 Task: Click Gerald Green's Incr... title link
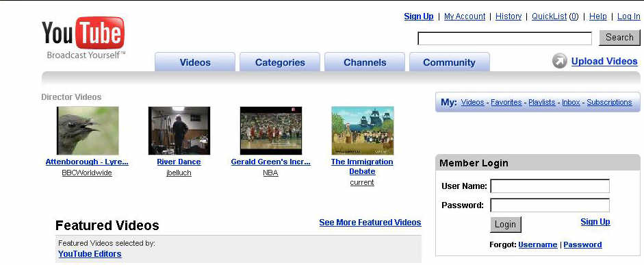pyautogui.click(x=270, y=162)
